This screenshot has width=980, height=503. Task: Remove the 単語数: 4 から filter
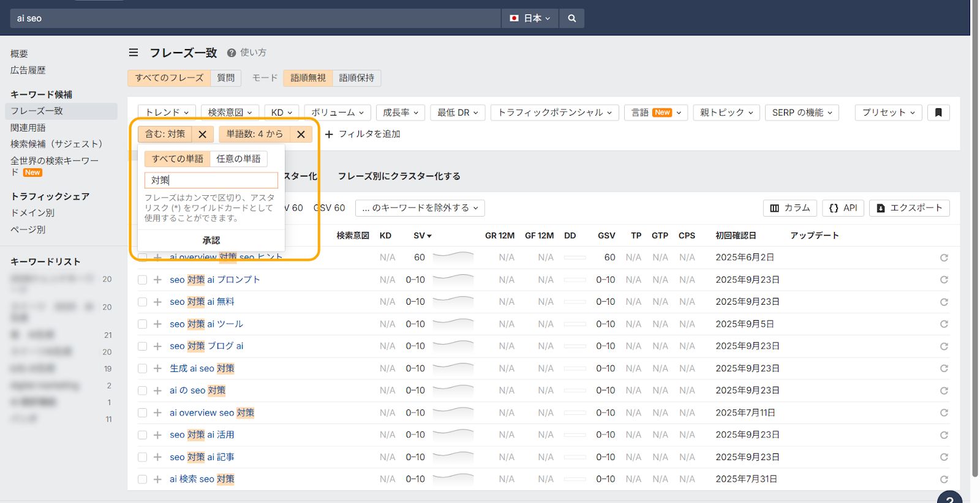[x=301, y=134]
